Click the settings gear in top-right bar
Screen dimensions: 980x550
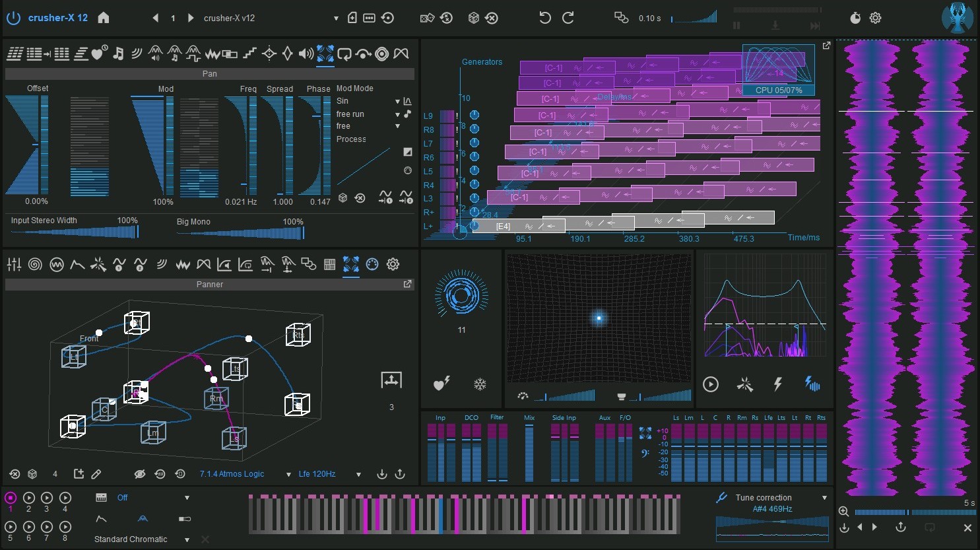coord(875,18)
